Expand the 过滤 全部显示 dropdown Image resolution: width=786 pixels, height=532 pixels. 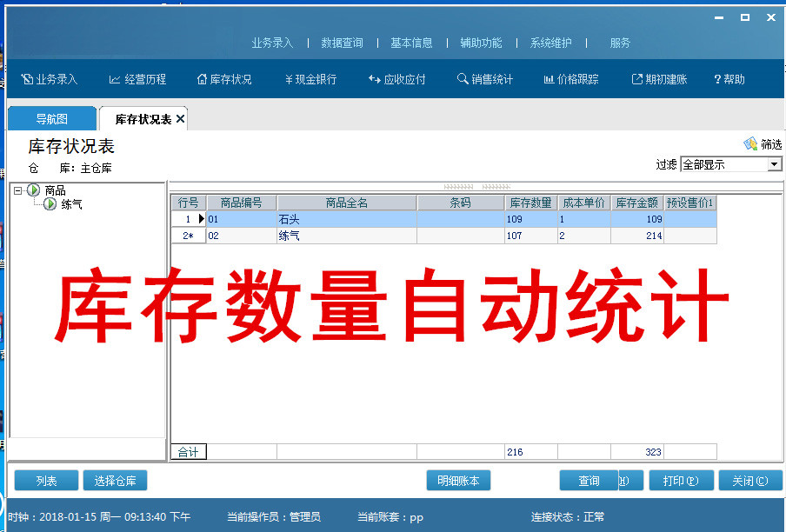774,164
